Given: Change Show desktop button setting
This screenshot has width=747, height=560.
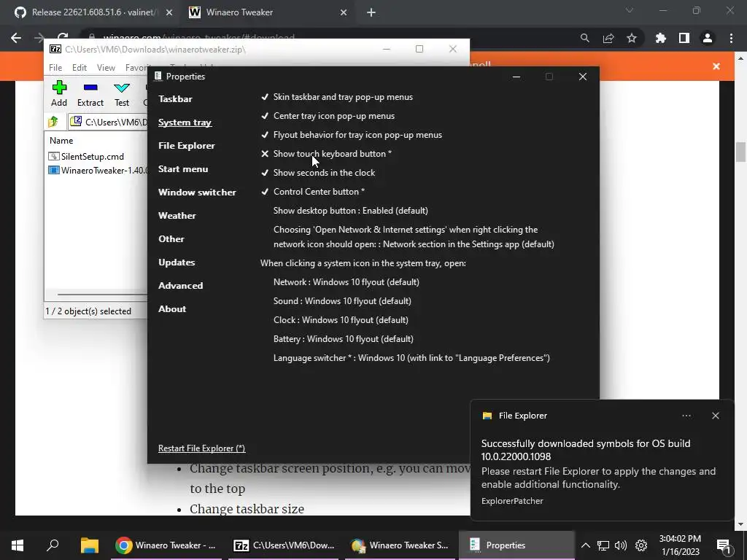Looking at the screenshot, I should click(x=351, y=211).
